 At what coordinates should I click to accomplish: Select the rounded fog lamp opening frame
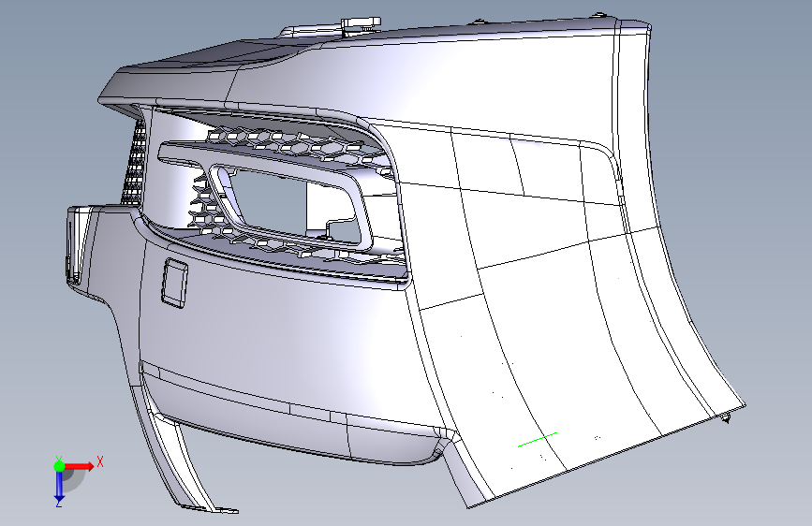pyautogui.click(x=290, y=204)
